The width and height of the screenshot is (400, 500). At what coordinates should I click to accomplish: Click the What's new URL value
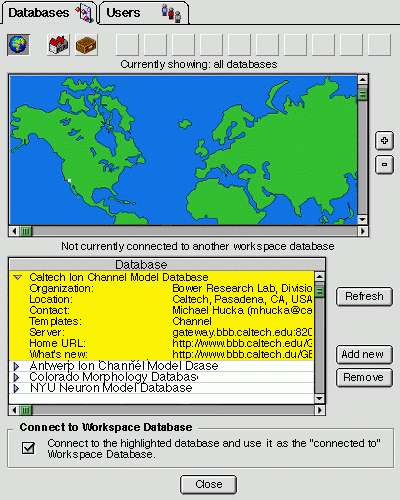pyautogui.click(x=242, y=354)
